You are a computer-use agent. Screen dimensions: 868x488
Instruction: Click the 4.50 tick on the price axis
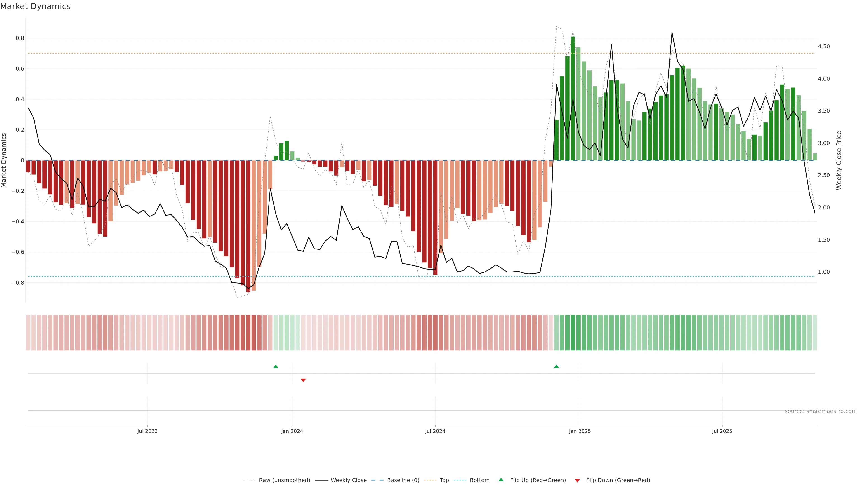(823, 47)
